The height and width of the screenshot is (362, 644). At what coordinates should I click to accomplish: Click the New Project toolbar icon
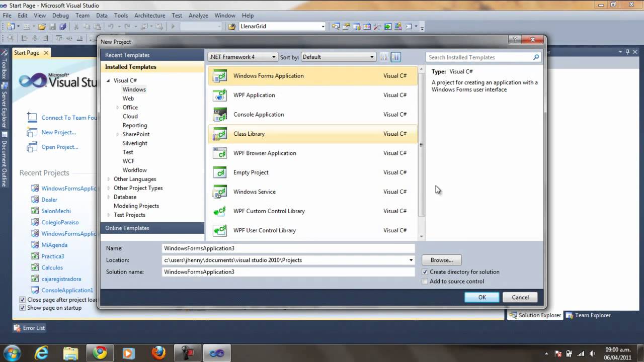click(11, 27)
